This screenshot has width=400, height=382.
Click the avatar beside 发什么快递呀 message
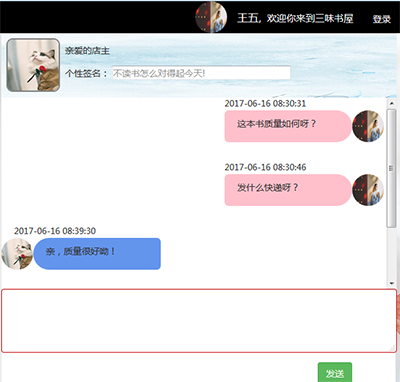[368, 190]
